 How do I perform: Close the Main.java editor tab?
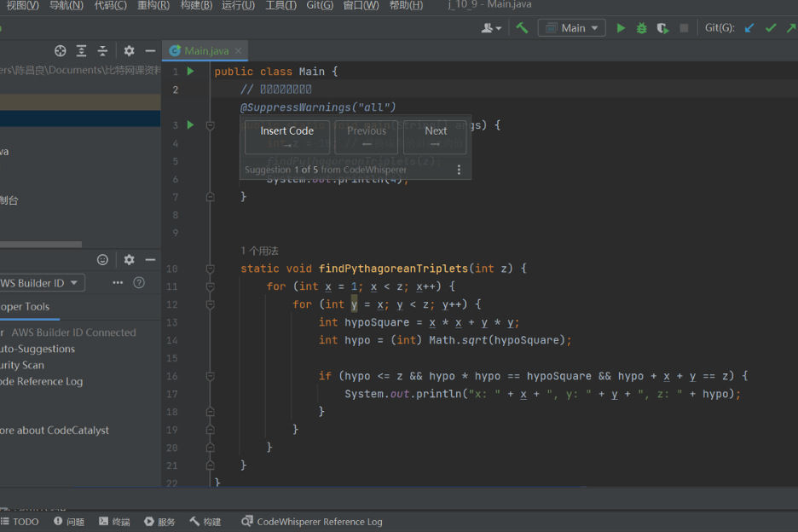click(x=239, y=51)
